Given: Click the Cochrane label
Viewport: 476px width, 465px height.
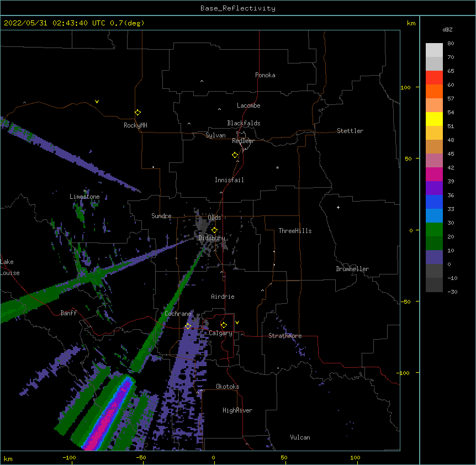Looking at the screenshot, I should pyautogui.click(x=178, y=314).
